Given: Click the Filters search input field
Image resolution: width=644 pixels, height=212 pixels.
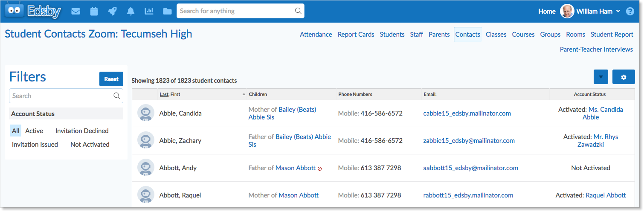Looking at the screenshot, I should [x=66, y=96].
